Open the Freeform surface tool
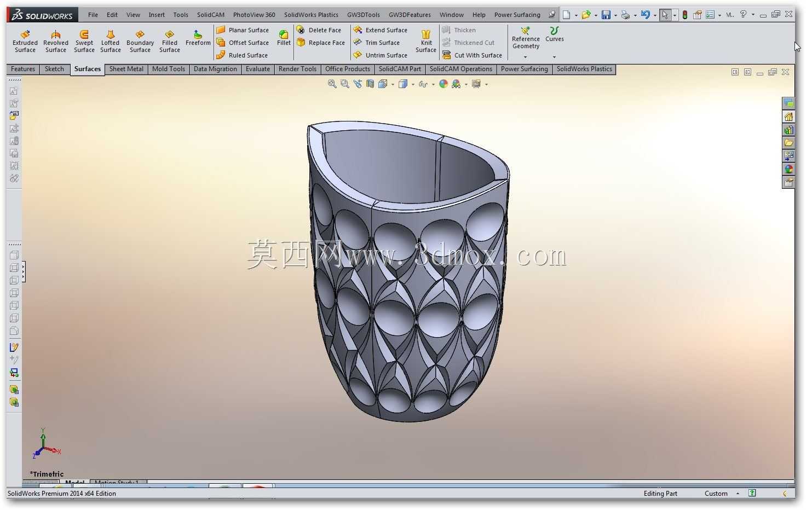Viewport: 812px width, 510px height. [x=198, y=38]
